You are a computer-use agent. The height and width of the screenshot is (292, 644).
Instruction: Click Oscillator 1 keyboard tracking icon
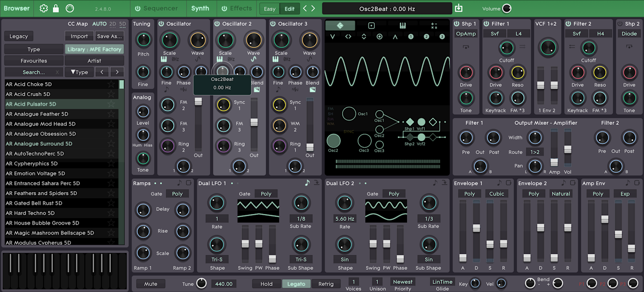tap(164, 59)
